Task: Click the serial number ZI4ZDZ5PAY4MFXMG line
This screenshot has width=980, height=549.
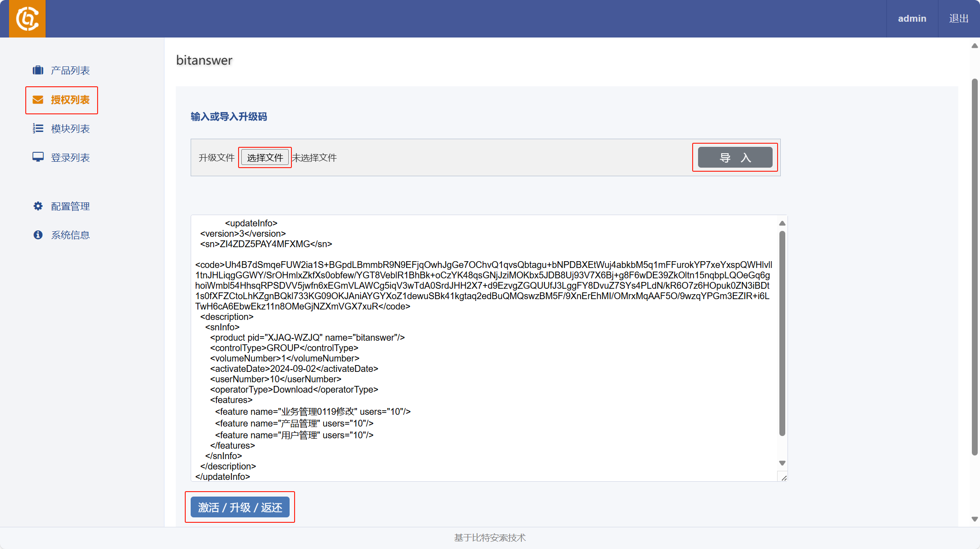Action: (x=266, y=244)
